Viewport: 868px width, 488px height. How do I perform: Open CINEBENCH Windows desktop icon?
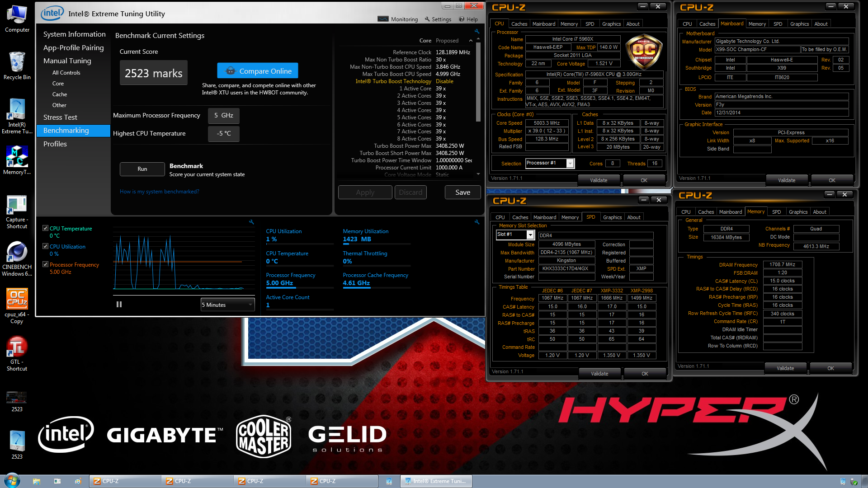point(17,258)
